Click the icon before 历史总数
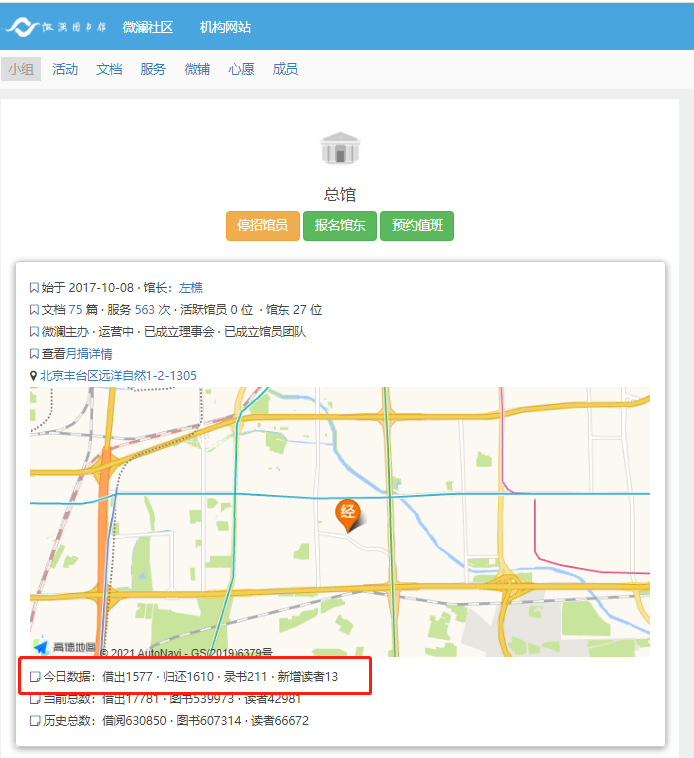694x758 pixels. click(35, 721)
